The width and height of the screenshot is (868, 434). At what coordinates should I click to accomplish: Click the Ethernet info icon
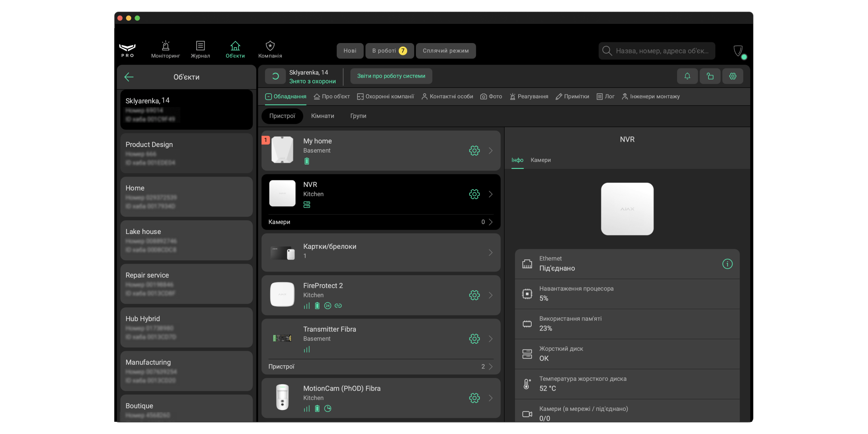coord(727,264)
